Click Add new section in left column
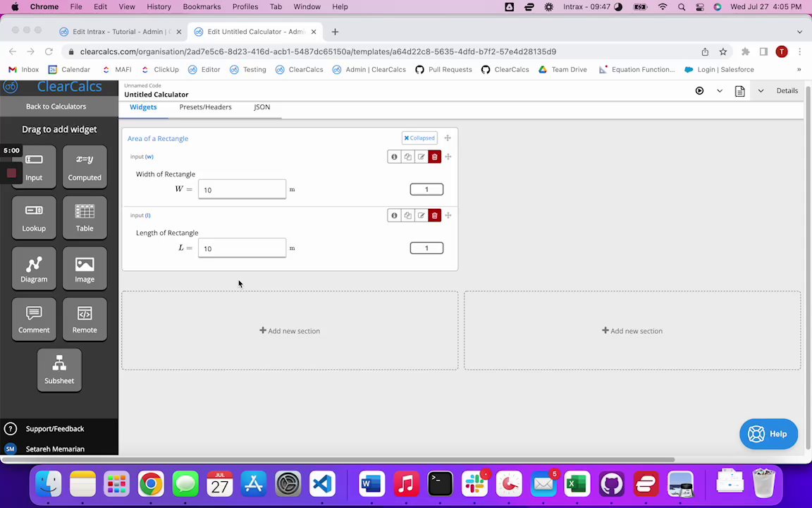 coord(290,331)
